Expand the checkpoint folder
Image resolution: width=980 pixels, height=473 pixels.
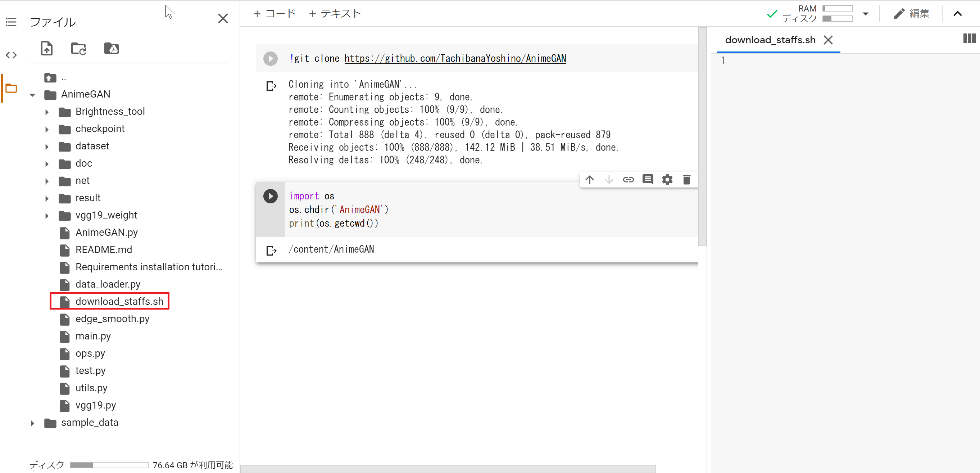click(x=47, y=129)
